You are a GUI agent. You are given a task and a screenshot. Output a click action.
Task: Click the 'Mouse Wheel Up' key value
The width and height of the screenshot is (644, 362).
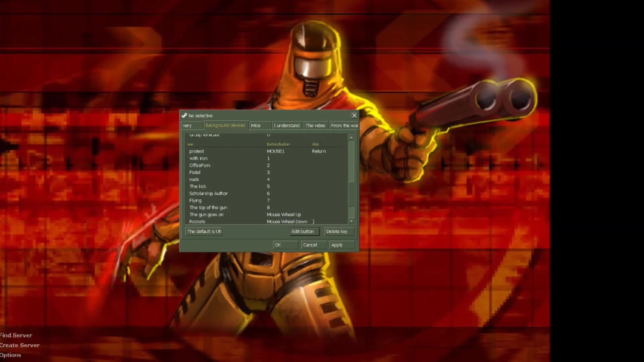click(x=284, y=215)
